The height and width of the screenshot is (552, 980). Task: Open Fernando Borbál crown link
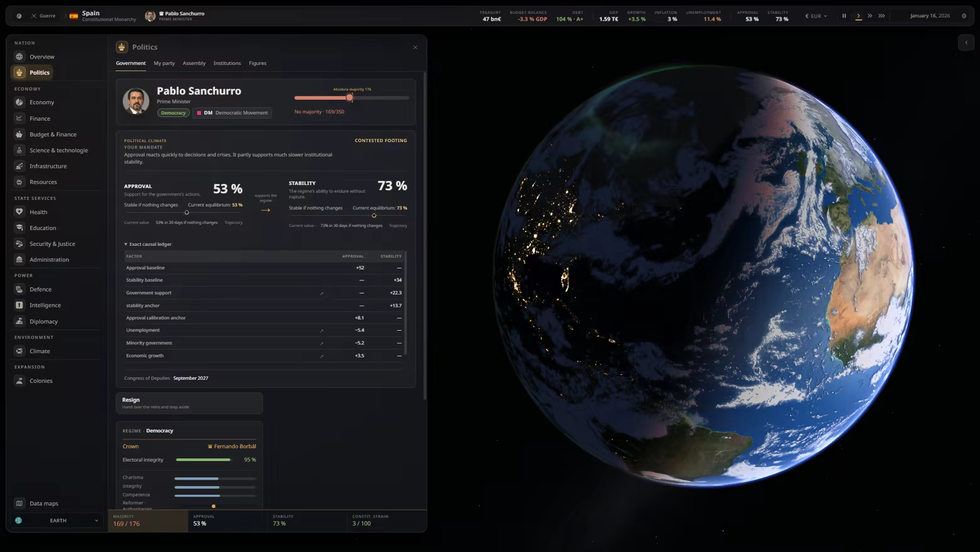click(232, 446)
